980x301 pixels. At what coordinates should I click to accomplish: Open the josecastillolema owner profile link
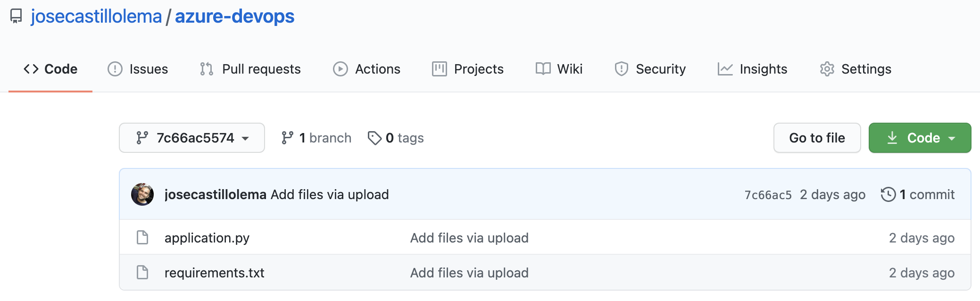pyautogui.click(x=96, y=17)
